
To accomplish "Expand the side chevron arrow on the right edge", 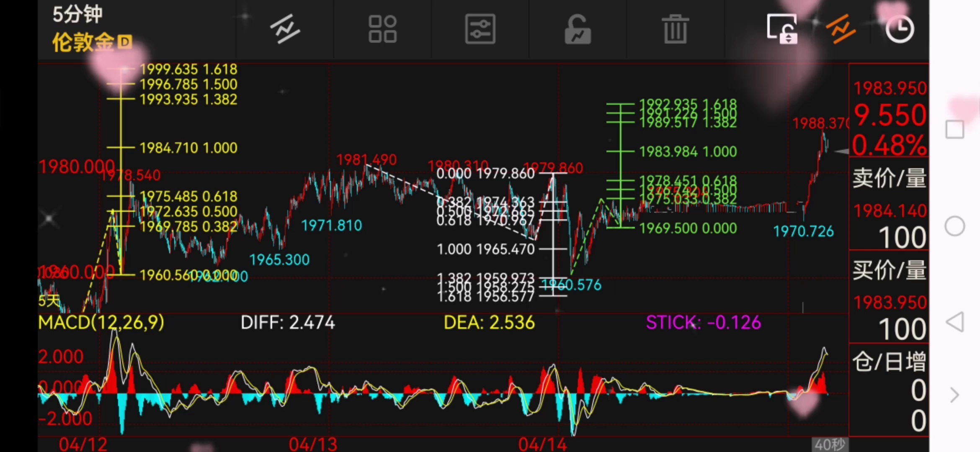I will pyautogui.click(x=954, y=395).
